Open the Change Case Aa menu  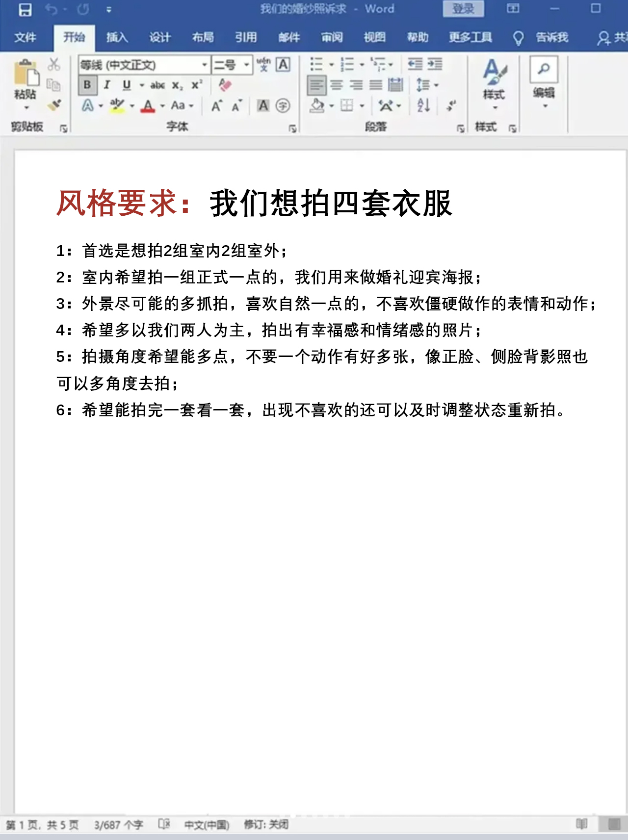pos(182,105)
